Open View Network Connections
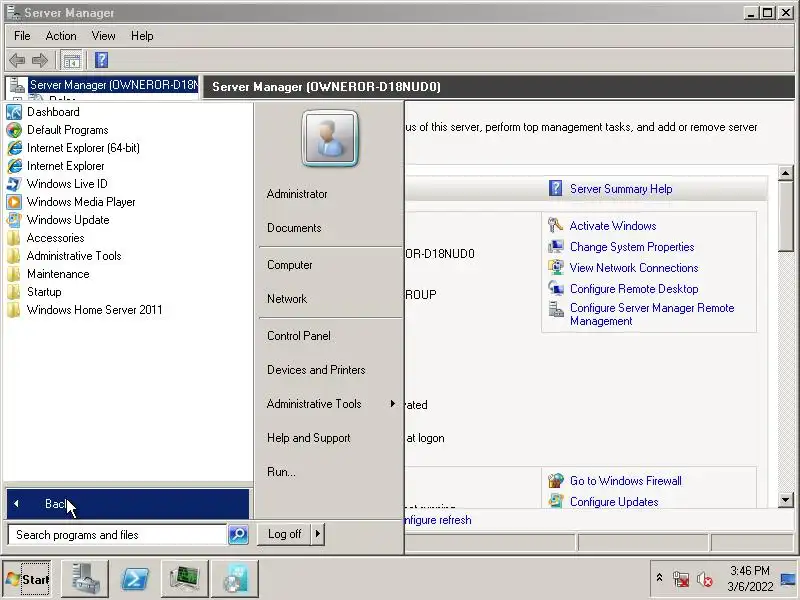This screenshot has width=800, height=600. pyautogui.click(x=634, y=268)
